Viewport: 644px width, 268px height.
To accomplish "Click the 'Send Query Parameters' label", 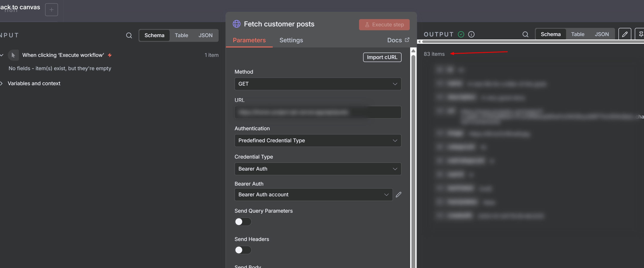I will pos(263,211).
